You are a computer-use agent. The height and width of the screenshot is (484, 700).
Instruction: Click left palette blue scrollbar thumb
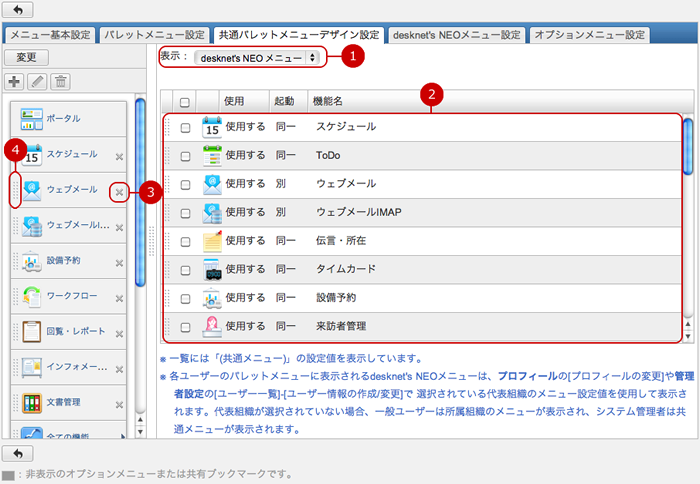click(x=140, y=192)
